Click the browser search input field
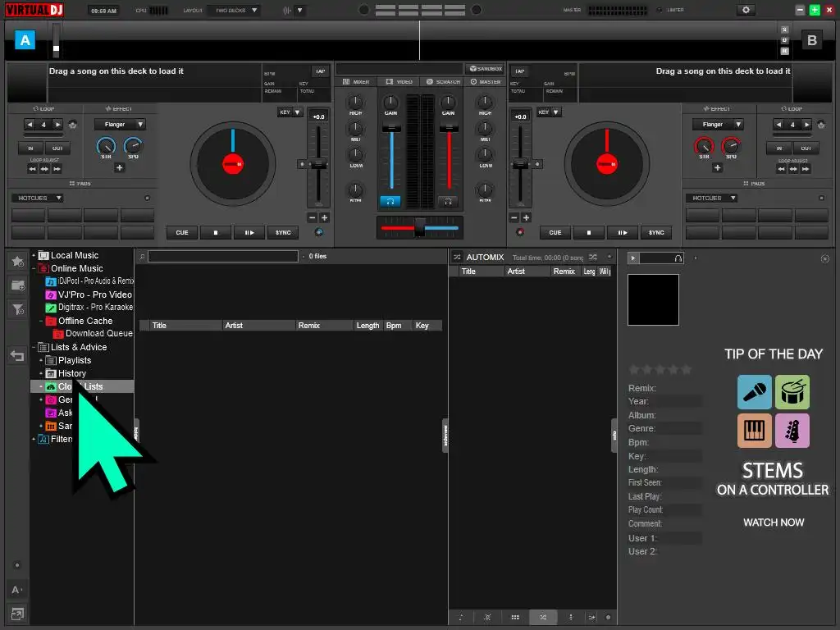Image resolution: width=840 pixels, height=630 pixels. (x=223, y=256)
